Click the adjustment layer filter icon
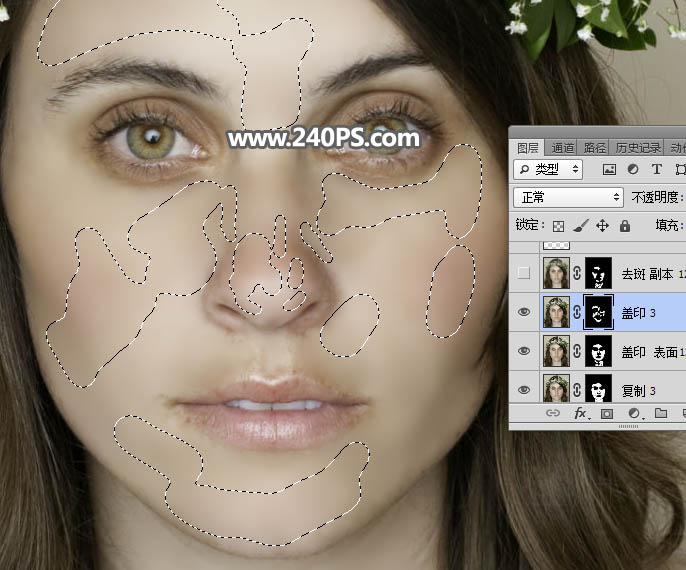 coord(633,170)
